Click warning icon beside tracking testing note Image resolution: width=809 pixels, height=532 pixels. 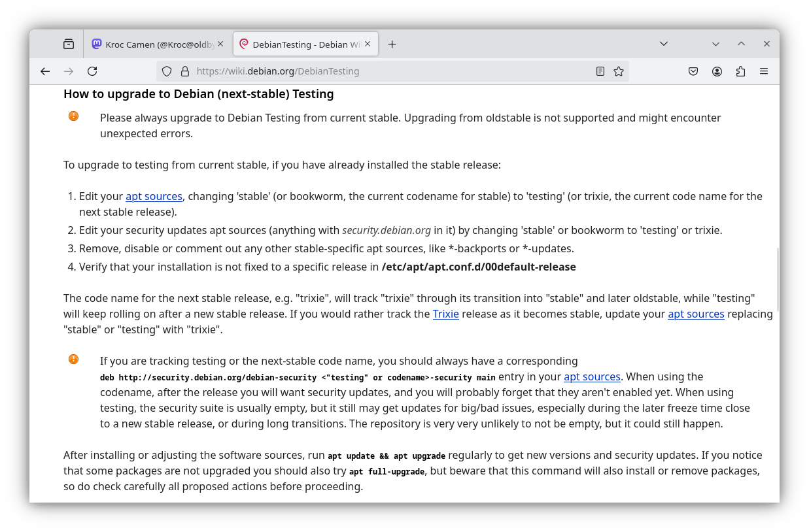pos(73,359)
